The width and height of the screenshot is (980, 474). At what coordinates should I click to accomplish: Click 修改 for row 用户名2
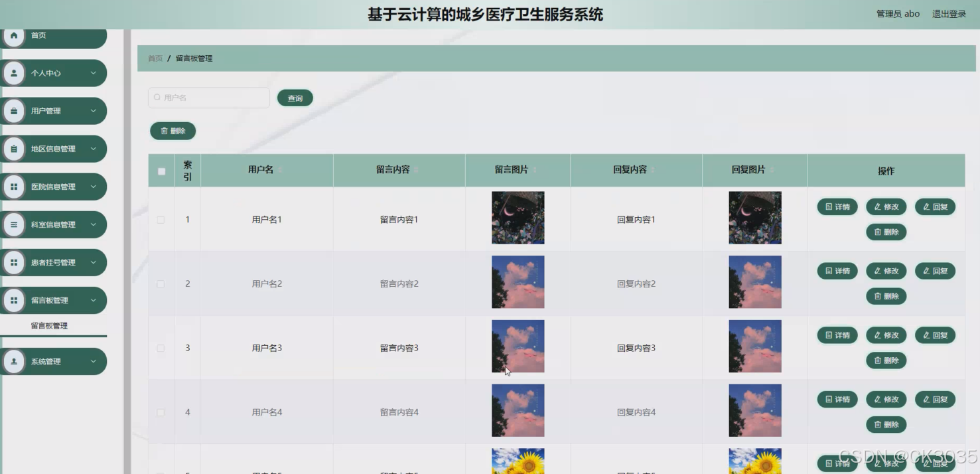[x=886, y=271]
